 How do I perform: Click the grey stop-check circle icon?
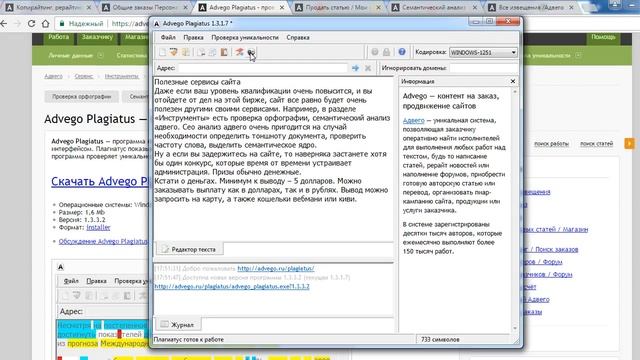click(375, 52)
